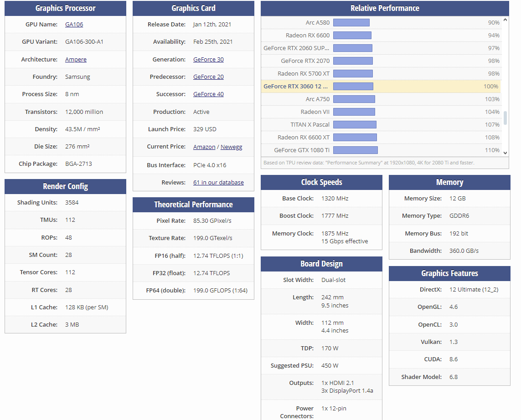Select the Radeon RX 6600 XT row

pos(381,137)
